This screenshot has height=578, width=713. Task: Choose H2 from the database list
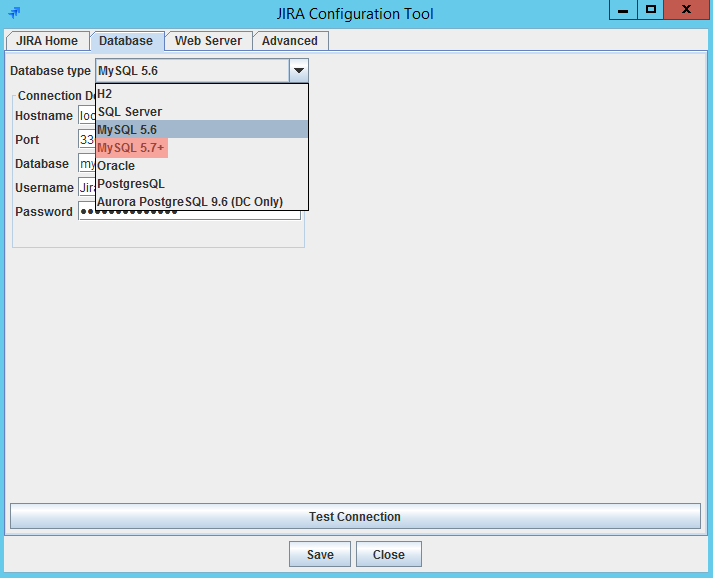click(x=202, y=94)
